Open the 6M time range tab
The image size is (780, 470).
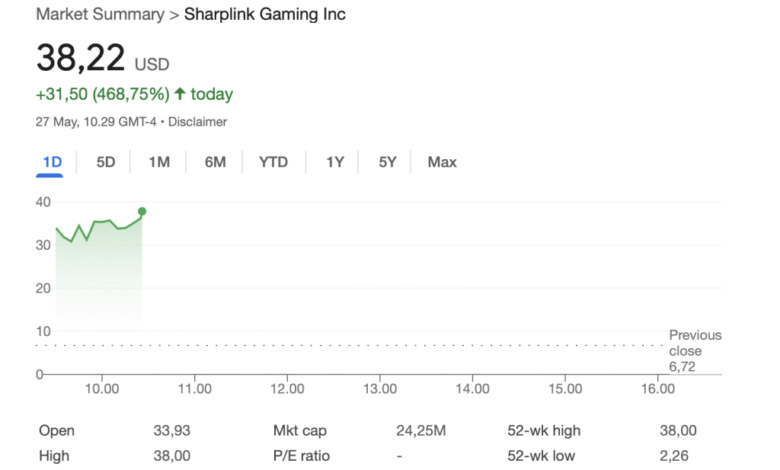[x=215, y=162]
